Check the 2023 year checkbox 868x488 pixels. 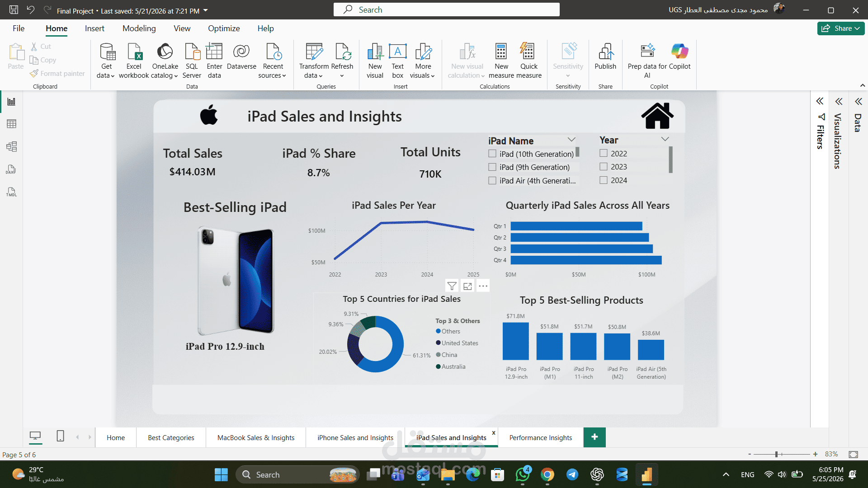(x=604, y=166)
